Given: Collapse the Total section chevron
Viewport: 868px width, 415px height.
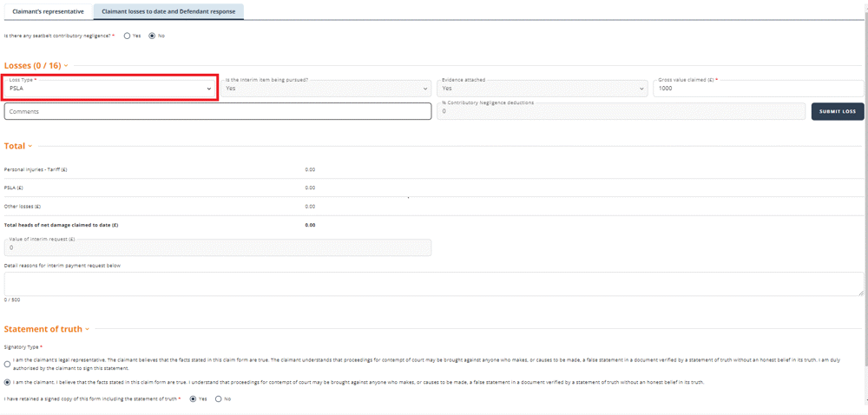Looking at the screenshot, I should 30,146.
